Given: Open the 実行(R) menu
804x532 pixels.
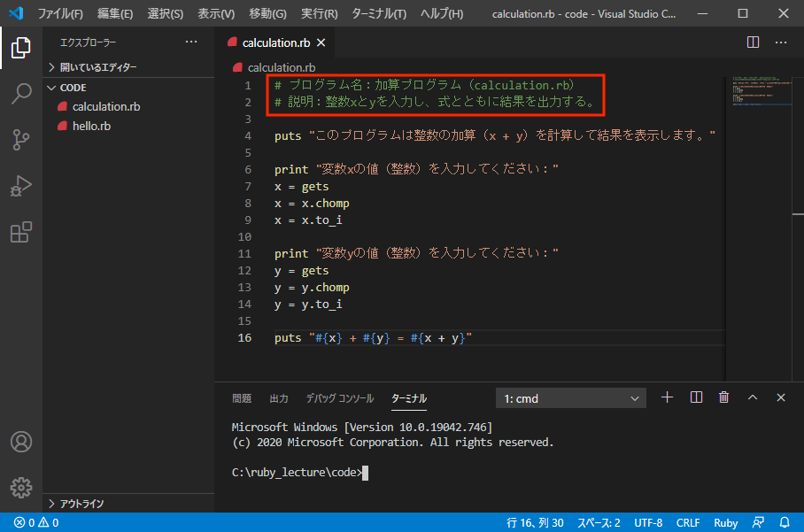Looking at the screenshot, I should [320, 14].
